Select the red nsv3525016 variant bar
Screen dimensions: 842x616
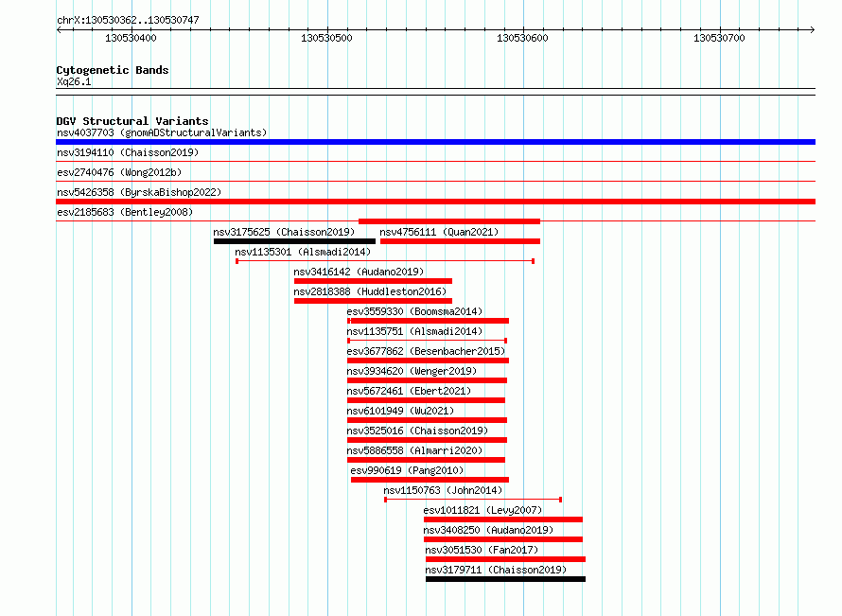click(427, 440)
